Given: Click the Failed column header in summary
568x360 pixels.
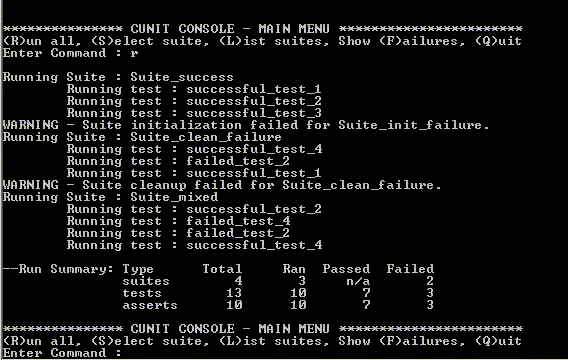Looking at the screenshot, I should tap(410, 269).
